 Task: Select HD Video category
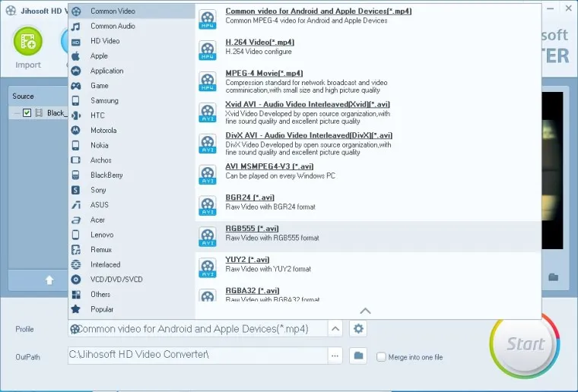click(x=132, y=41)
